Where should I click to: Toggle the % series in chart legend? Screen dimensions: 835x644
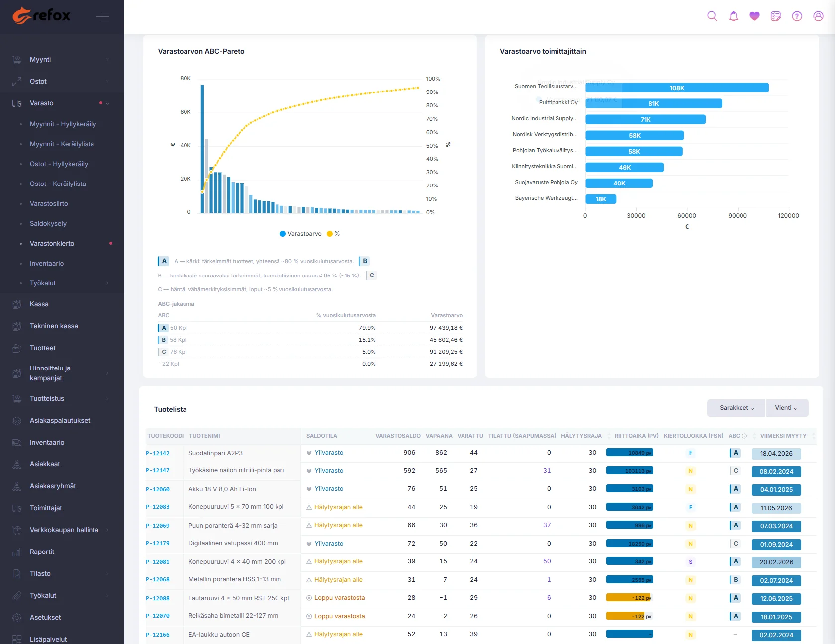click(333, 234)
